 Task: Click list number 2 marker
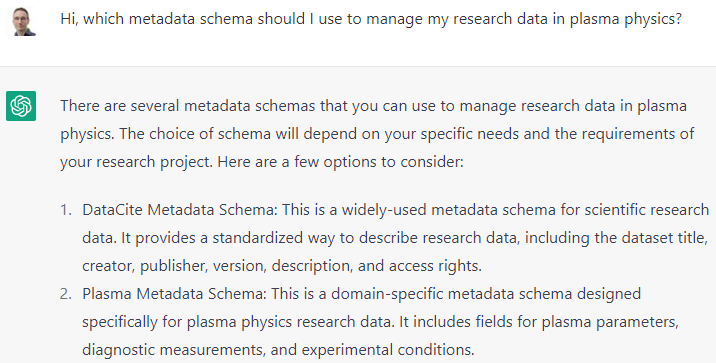coord(66,294)
